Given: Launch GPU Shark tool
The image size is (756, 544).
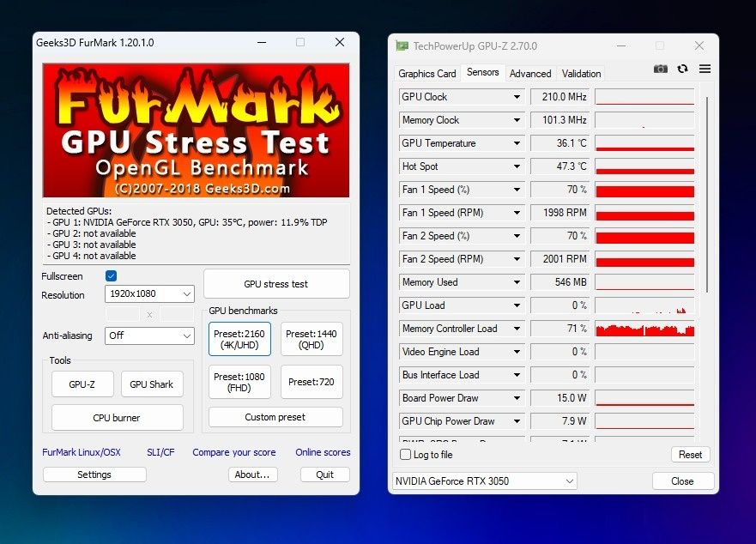Looking at the screenshot, I should (152, 384).
